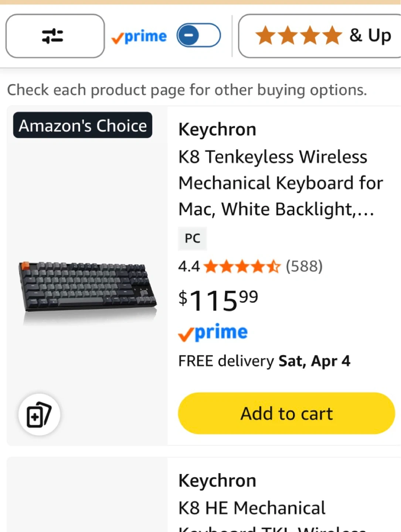Tap the $115.99 price
The image size is (401, 532).
click(x=218, y=300)
